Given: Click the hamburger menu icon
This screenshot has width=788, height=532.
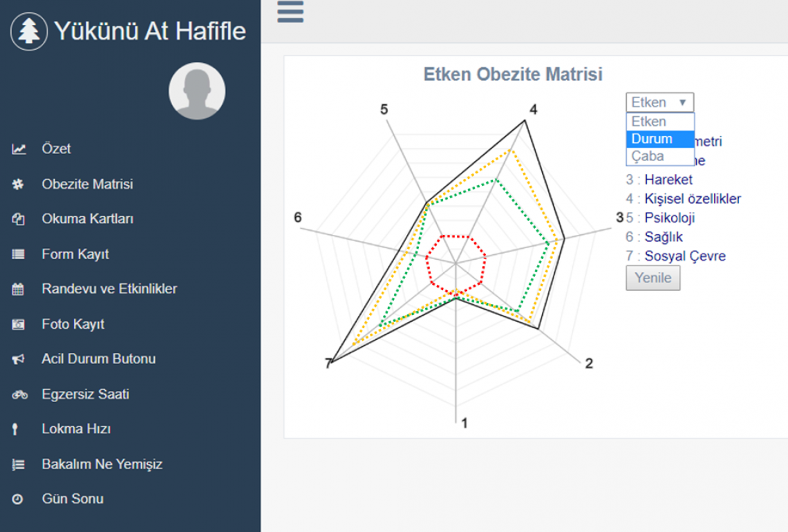Looking at the screenshot, I should (290, 11).
